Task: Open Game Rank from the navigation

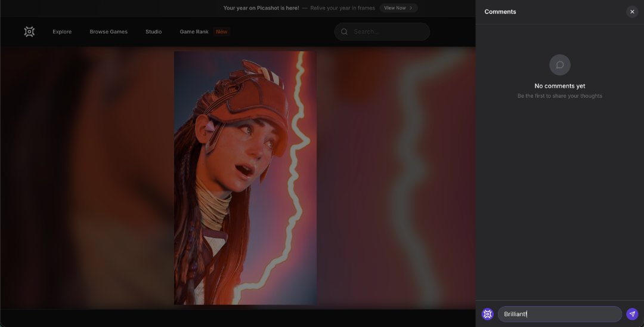Action: click(x=194, y=32)
